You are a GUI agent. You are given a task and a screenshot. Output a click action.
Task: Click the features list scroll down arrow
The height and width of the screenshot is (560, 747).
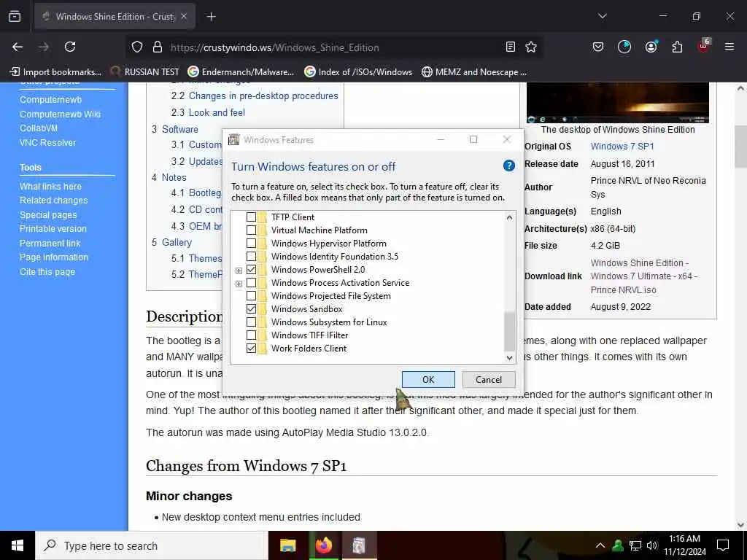point(509,357)
